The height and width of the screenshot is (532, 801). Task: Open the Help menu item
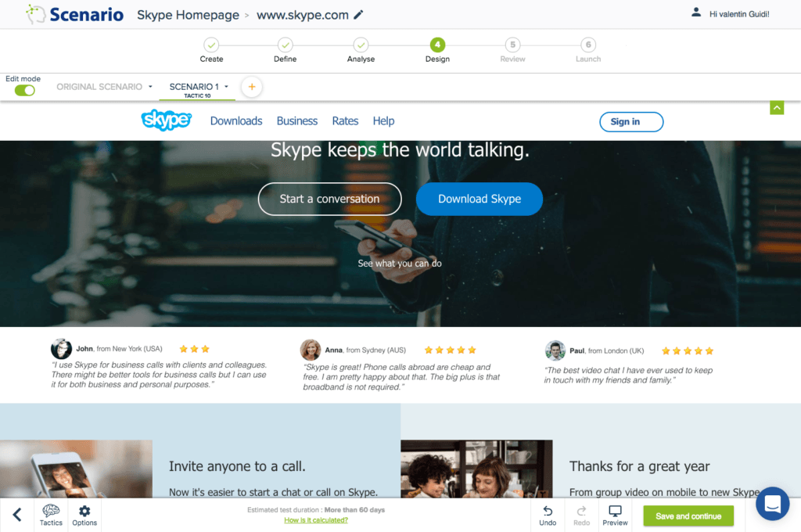coord(383,121)
